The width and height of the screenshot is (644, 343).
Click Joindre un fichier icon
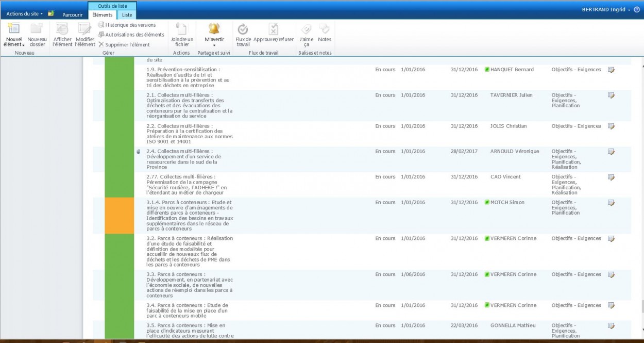[x=181, y=29]
